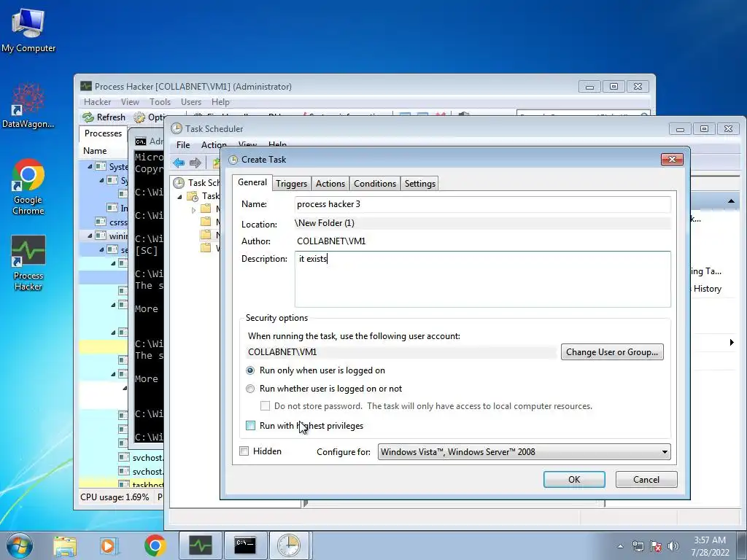Click the Name column header in Process Hacker
The height and width of the screenshot is (560, 747).
[95, 150]
